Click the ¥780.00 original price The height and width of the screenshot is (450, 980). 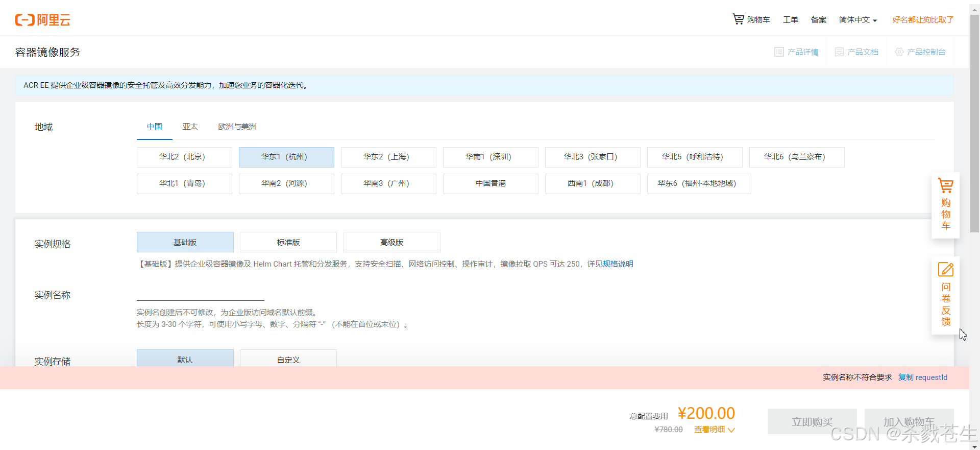point(669,430)
